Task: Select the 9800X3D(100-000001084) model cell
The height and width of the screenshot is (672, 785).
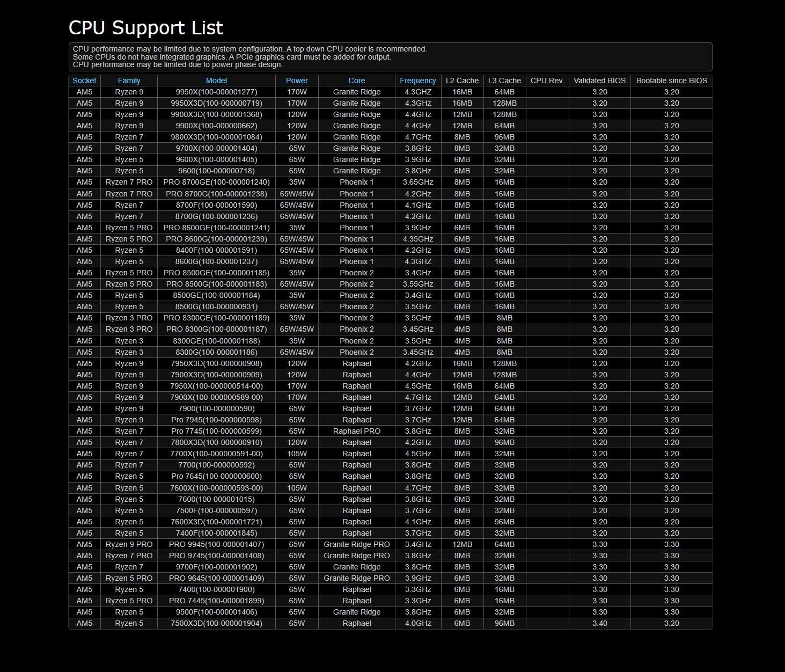Action: 216,137
